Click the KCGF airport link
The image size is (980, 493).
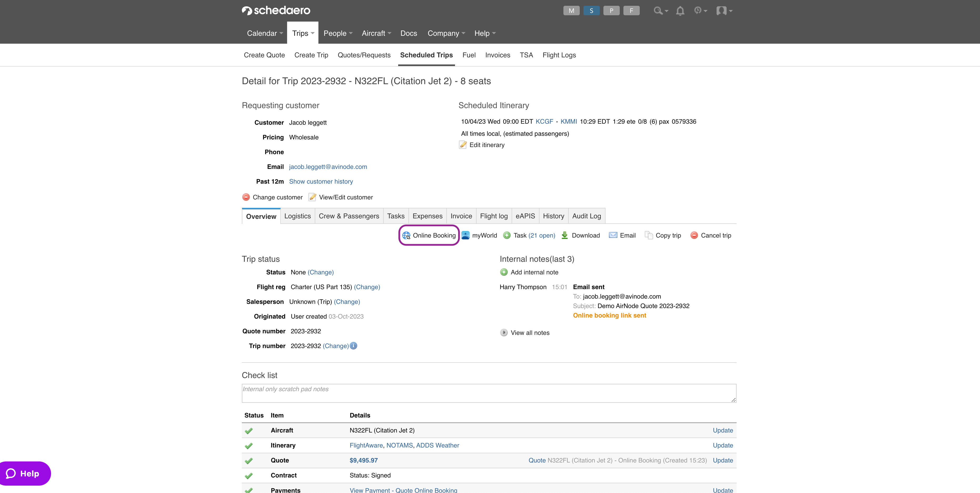click(x=544, y=122)
